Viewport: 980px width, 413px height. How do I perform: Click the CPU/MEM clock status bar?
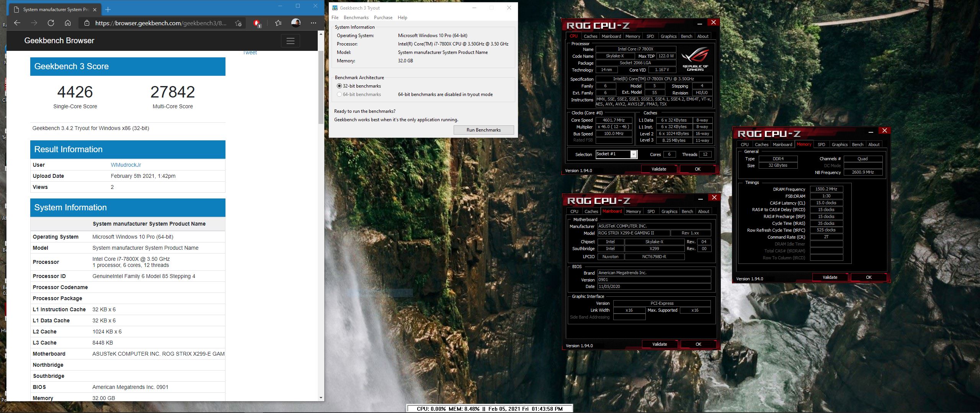tap(490, 408)
